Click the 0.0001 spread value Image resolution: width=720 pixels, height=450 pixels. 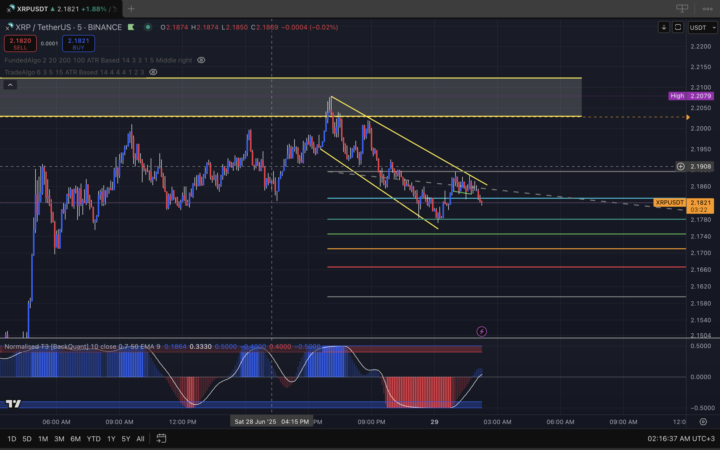(x=49, y=44)
